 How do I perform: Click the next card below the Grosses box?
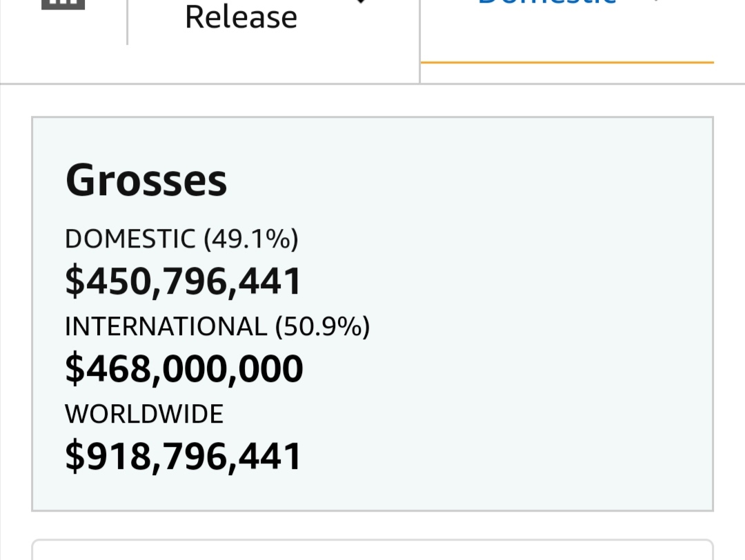pyautogui.click(x=372, y=550)
